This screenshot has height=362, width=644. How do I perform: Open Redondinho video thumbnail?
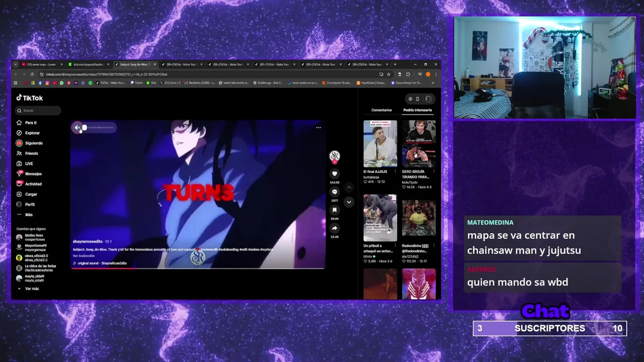[x=419, y=218]
